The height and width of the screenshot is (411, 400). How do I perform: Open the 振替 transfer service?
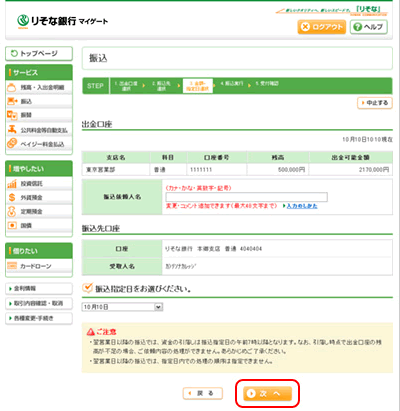tap(39, 115)
